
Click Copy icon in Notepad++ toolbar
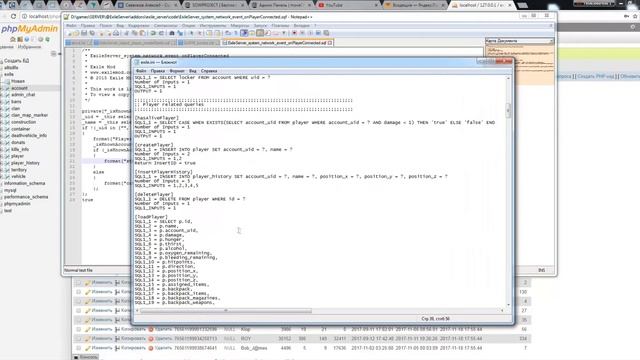pyautogui.click(x=135, y=33)
